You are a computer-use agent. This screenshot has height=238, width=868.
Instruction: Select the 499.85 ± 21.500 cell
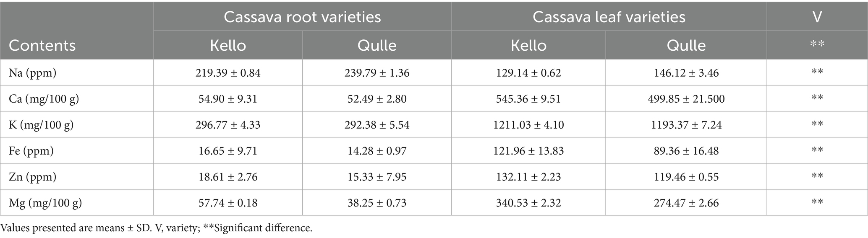coord(686,99)
